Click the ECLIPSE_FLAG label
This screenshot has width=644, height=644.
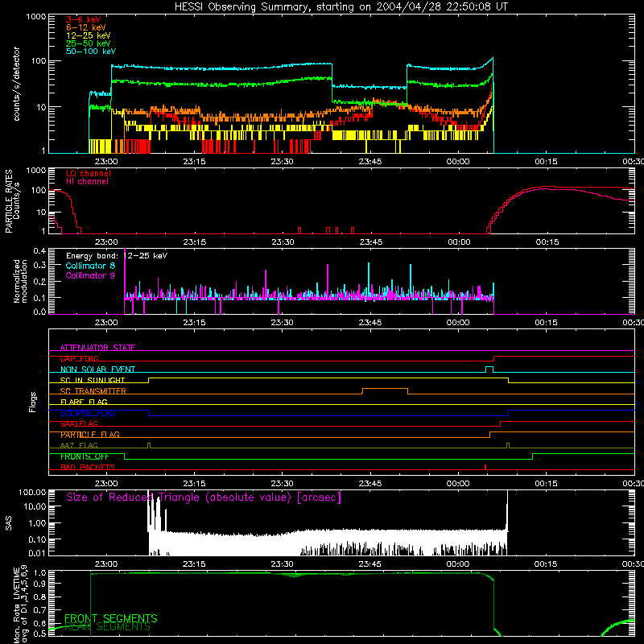click(88, 413)
